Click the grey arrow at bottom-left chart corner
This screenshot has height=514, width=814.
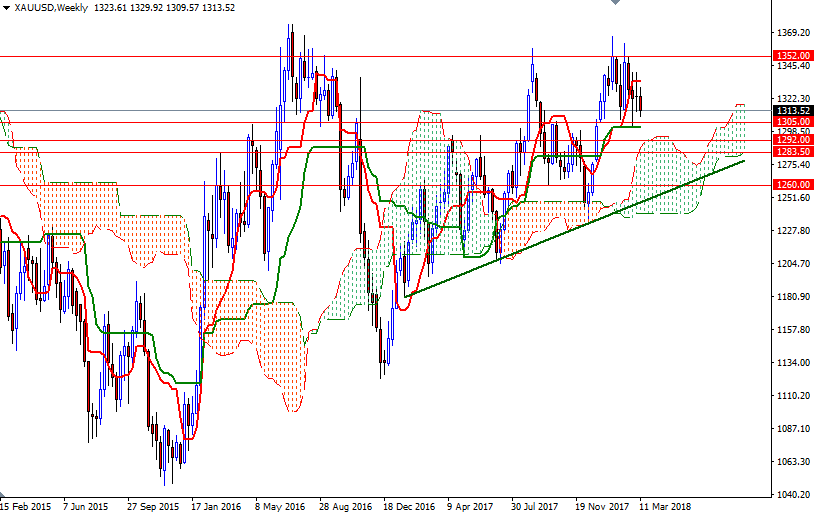point(3,493)
